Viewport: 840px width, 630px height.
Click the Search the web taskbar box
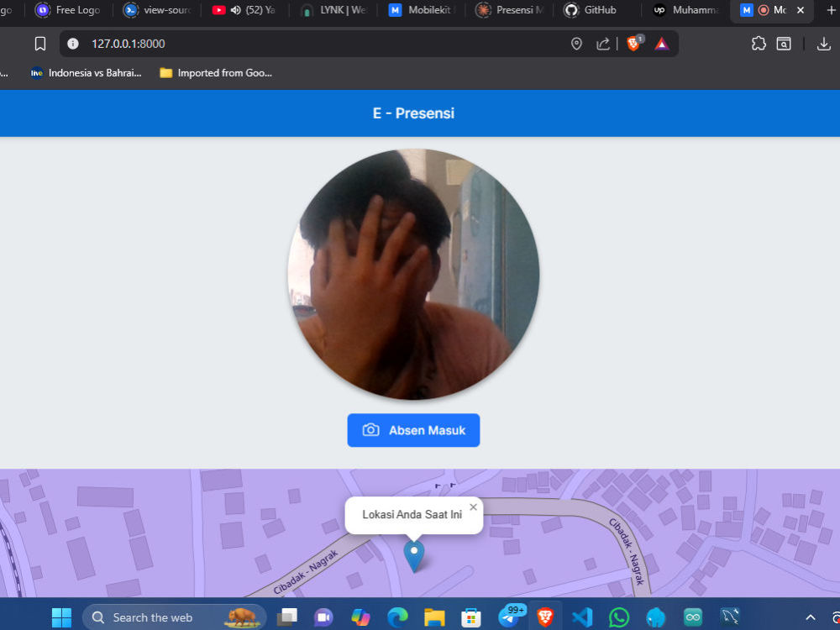pos(174,617)
